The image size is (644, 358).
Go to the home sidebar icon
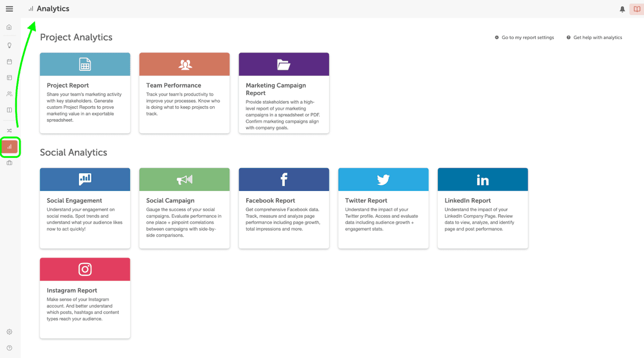tap(9, 26)
